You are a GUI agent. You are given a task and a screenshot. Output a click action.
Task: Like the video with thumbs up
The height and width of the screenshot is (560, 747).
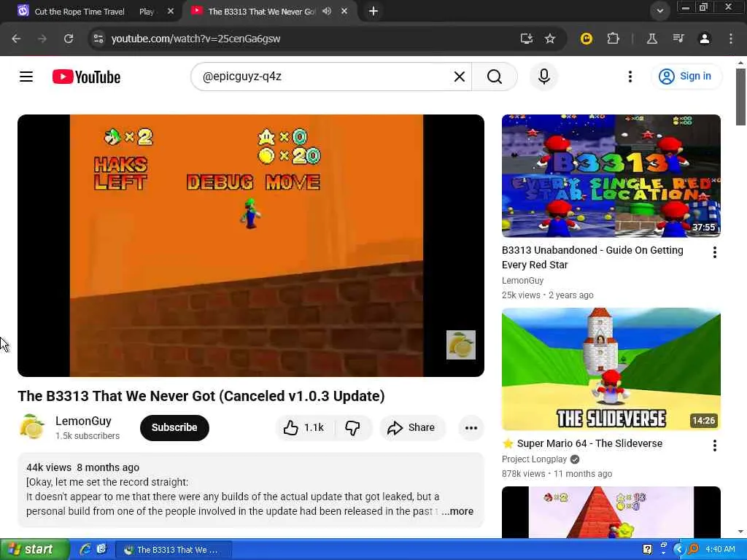pos(303,427)
